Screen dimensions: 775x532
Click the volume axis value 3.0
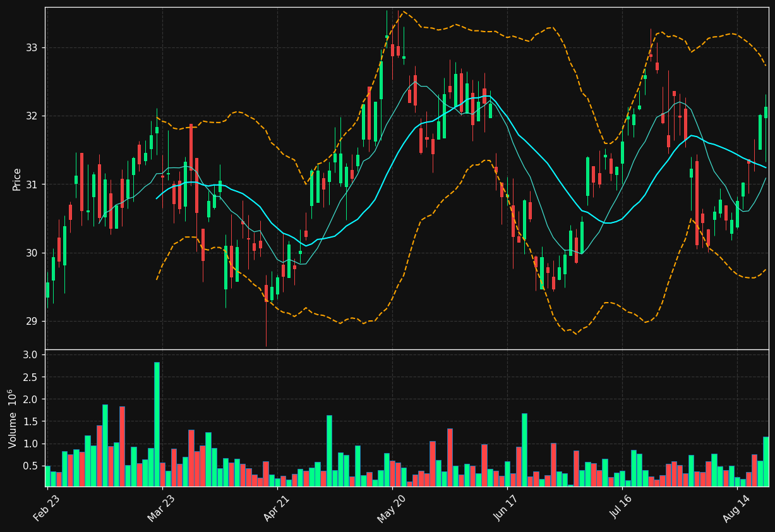pyautogui.click(x=32, y=355)
